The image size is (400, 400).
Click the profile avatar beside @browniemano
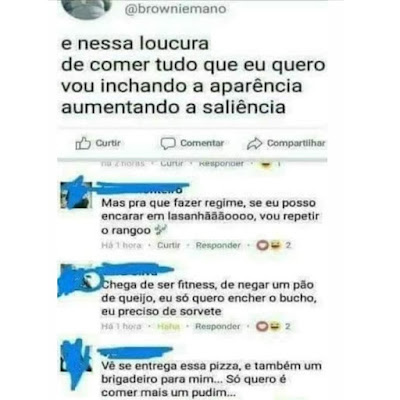tap(87, 8)
